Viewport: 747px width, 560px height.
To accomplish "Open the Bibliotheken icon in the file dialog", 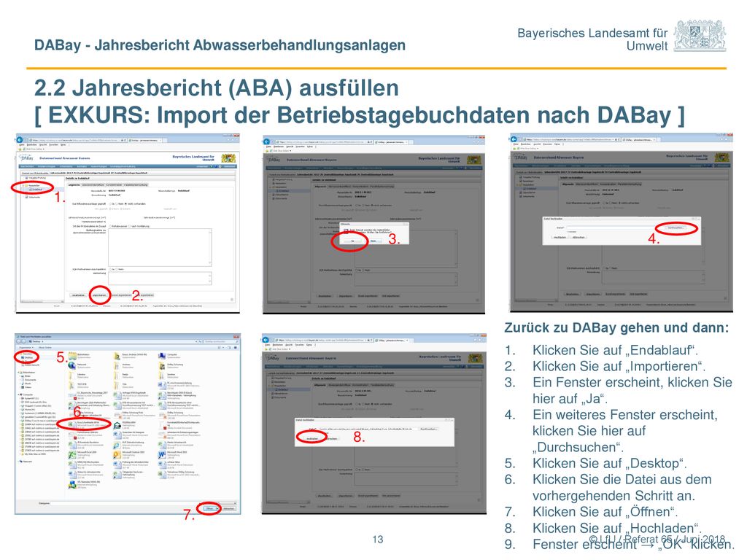I will click(72, 356).
